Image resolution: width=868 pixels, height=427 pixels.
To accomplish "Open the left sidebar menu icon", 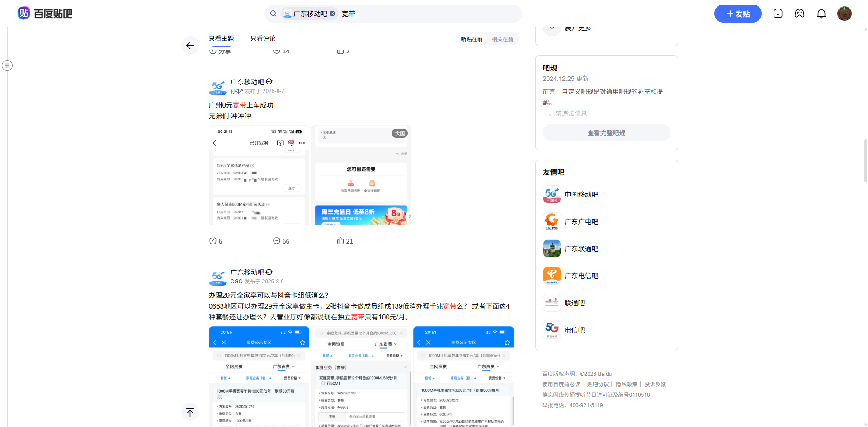I will coord(7,66).
